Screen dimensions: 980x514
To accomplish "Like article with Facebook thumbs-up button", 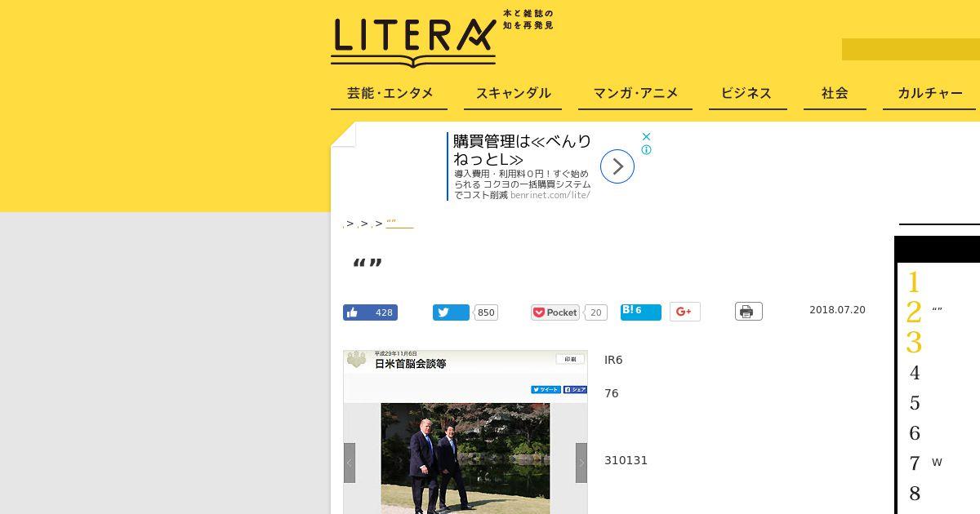I will (370, 312).
